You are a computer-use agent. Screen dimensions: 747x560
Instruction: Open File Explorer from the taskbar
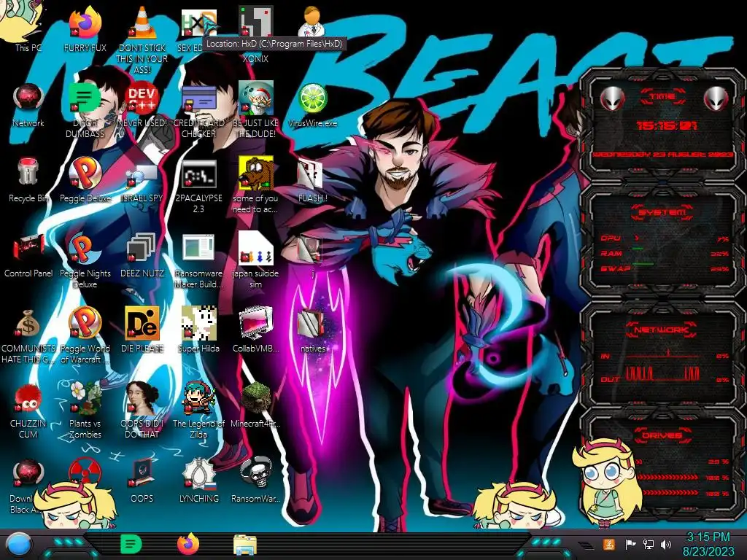click(x=245, y=544)
